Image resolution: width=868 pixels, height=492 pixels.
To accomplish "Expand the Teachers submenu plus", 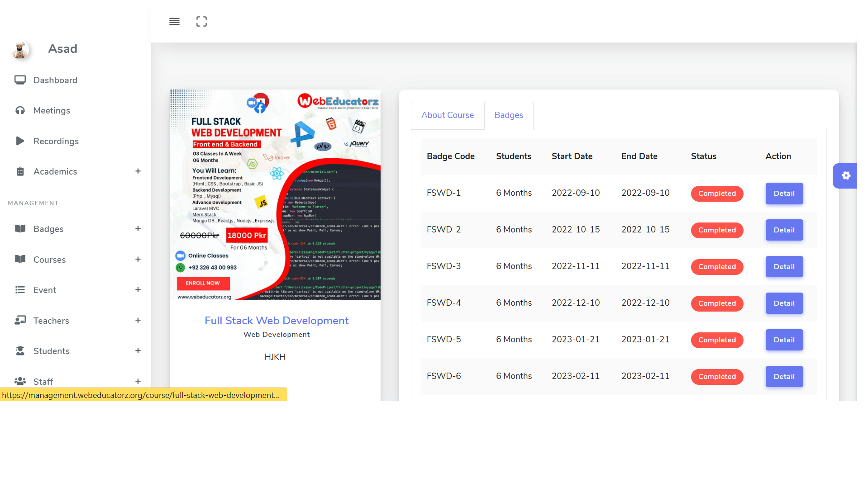I will click(138, 320).
